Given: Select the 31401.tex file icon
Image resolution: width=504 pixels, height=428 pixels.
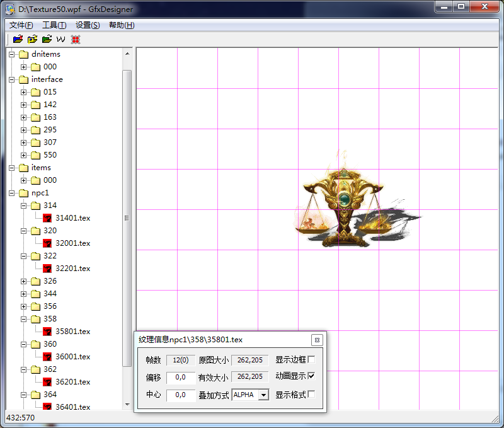Looking at the screenshot, I should [47, 218].
